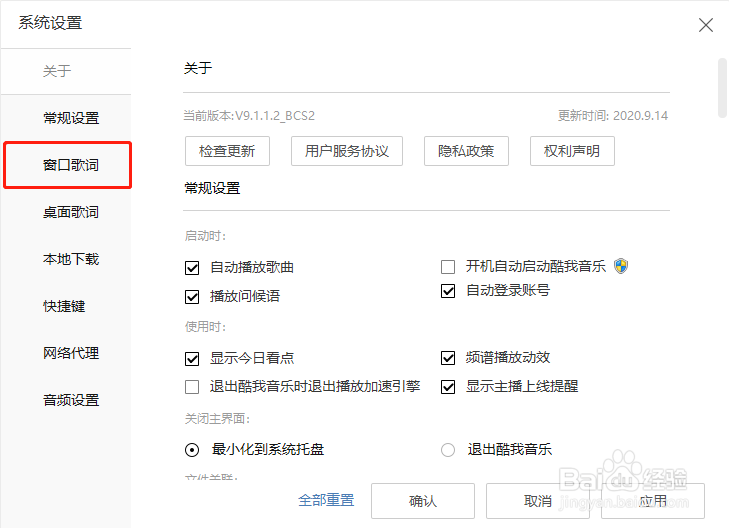The height and width of the screenshot is (528, 729).
Task: Toggle 显示今日看点 checkbox
Action: pyautogui.click(x=192, y=359)
